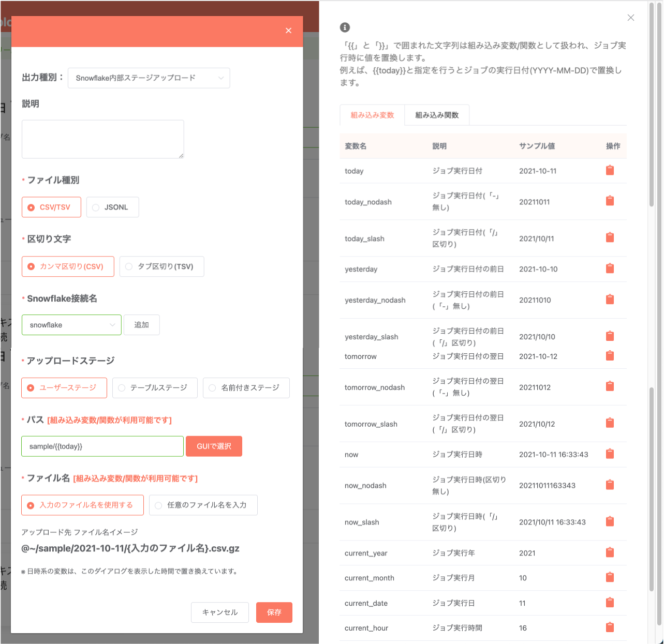664x644 pixels.
Task: Click the キャンセル button
Action: 220,612
